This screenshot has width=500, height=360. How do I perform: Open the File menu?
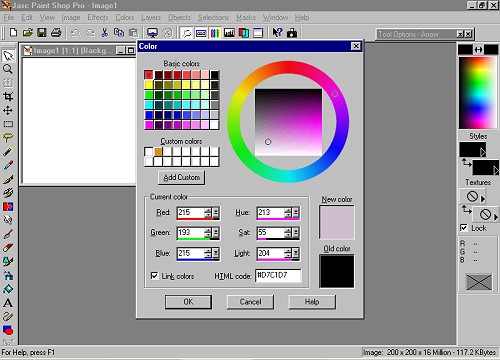pos(9,17)
